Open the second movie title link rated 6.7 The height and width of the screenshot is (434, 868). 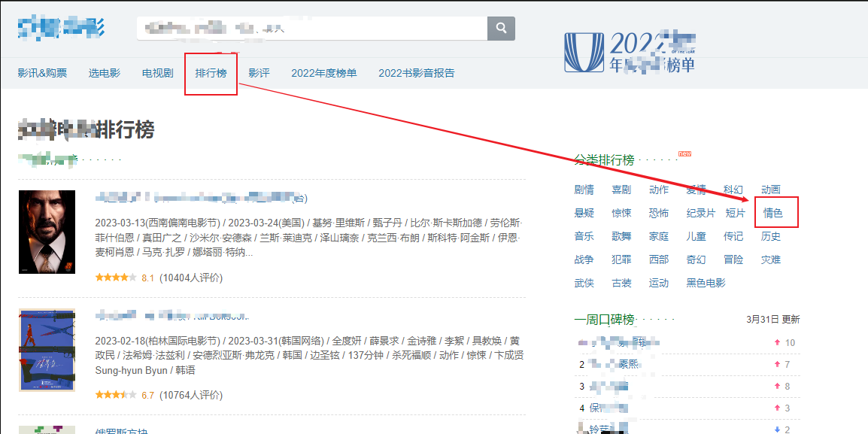pos(172,316)
